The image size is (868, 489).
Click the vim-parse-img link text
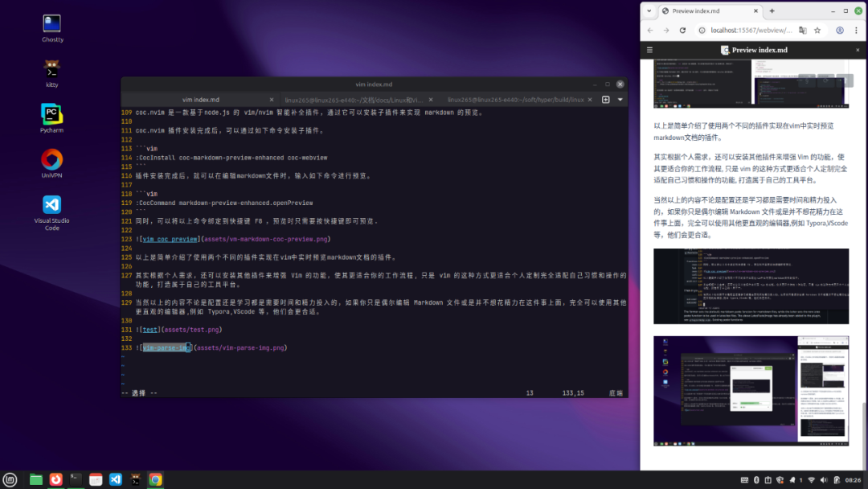166,347
